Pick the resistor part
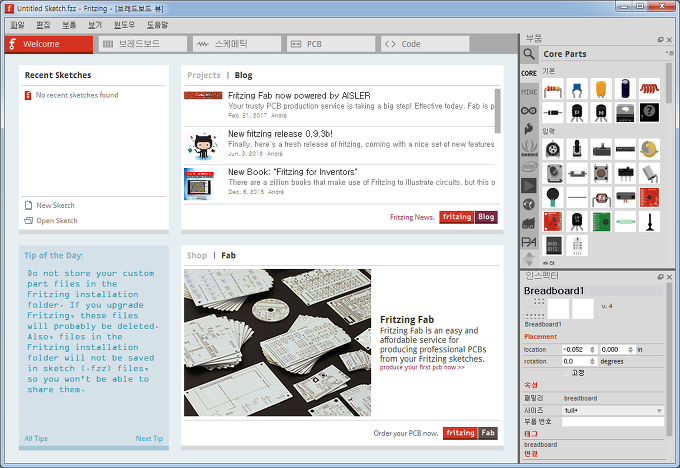Screen dimensions: 680x468 tap(553, 89)
